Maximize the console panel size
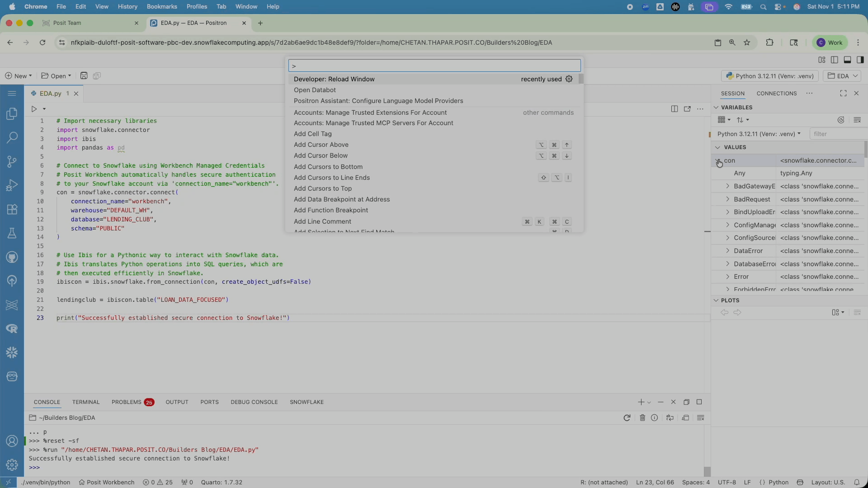Viewport: 868px width, 488px height. pyautogui.click(x=699, y=402)
